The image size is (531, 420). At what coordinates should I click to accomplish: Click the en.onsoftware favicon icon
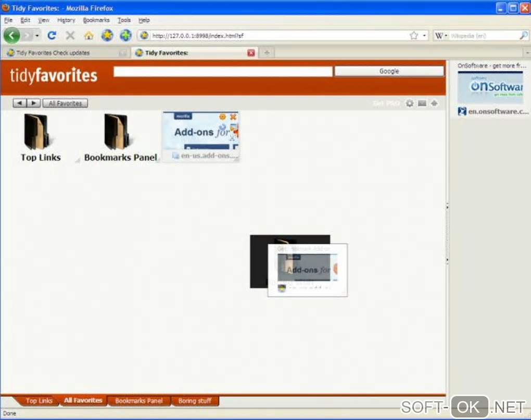[x=462, y=111]
